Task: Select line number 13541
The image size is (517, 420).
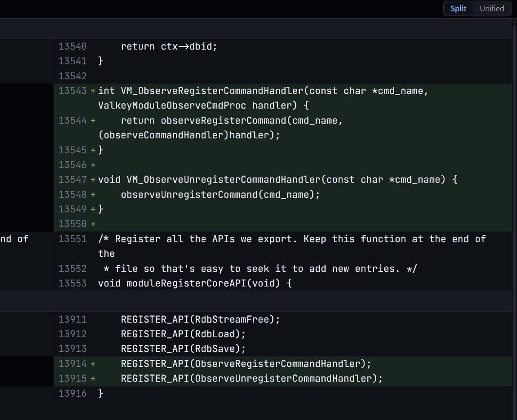Action: (72, 61)
